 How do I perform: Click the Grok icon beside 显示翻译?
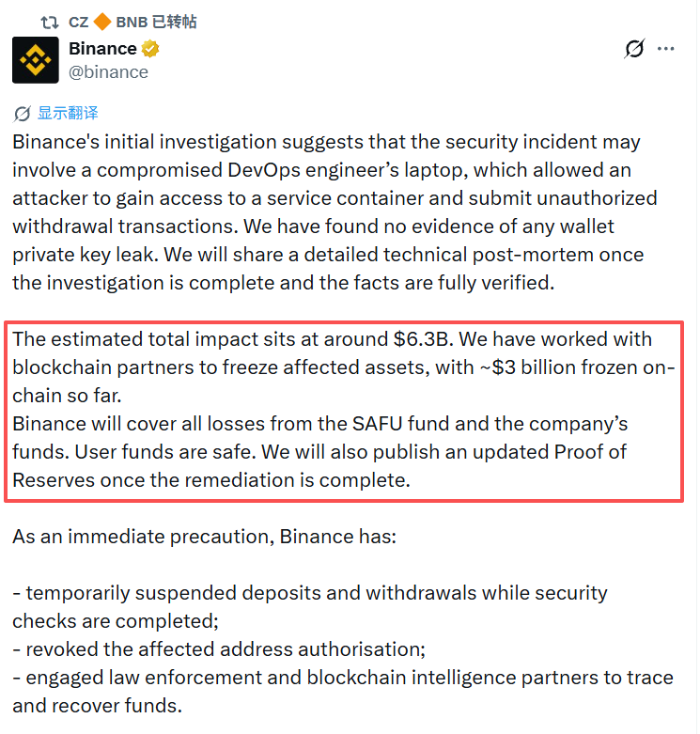(x=22, y=114)
